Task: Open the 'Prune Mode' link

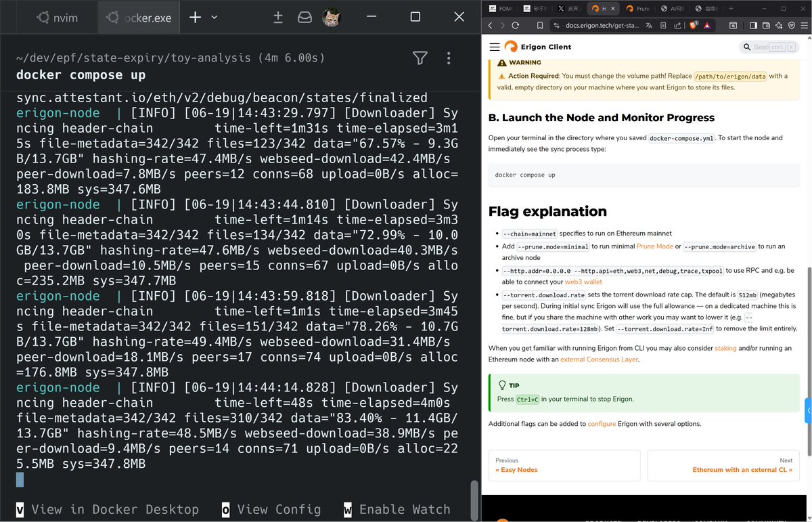Action: (654, 246)
